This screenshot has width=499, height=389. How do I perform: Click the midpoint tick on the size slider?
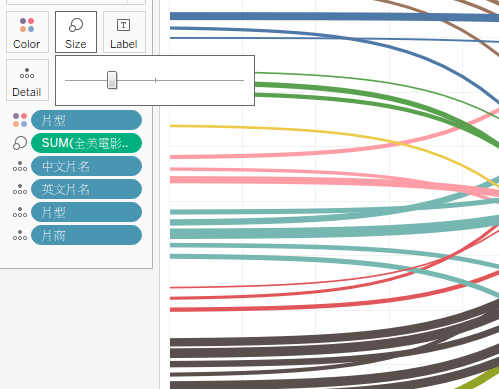click(155, 80)
